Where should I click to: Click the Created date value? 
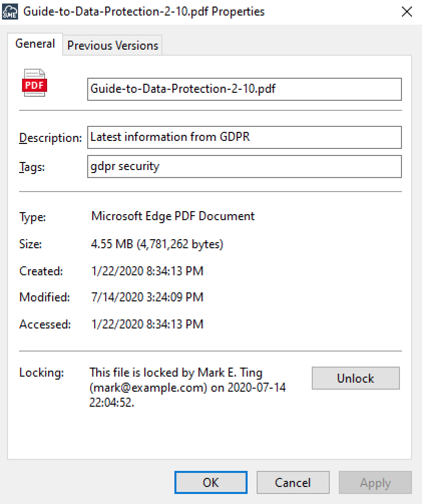click(147, 271)
